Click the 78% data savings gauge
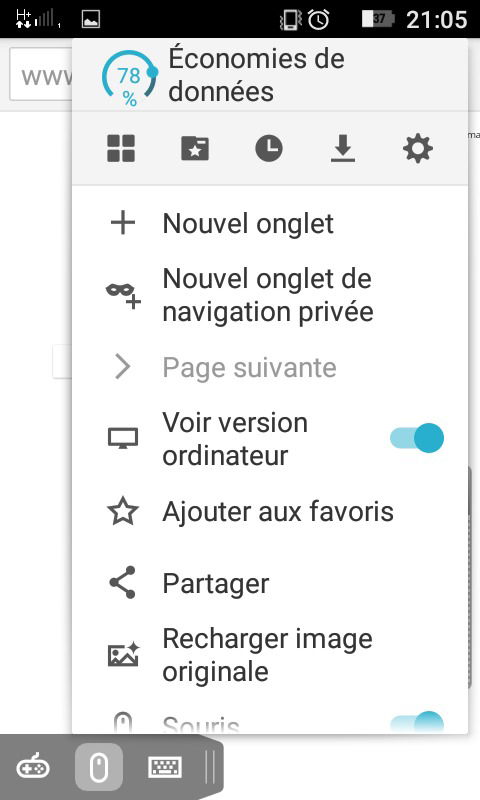This screenshot has height=800, width=480. (130, 77)
